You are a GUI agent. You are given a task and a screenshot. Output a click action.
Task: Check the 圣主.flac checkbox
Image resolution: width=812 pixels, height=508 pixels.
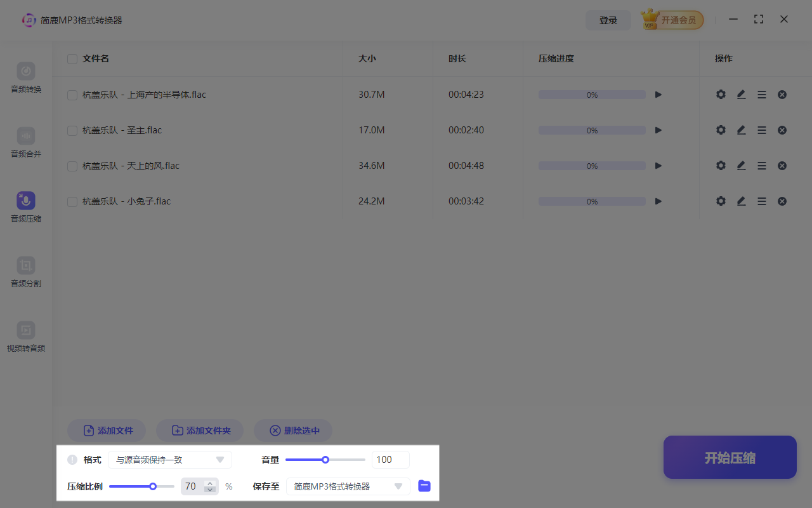(72, 131)
